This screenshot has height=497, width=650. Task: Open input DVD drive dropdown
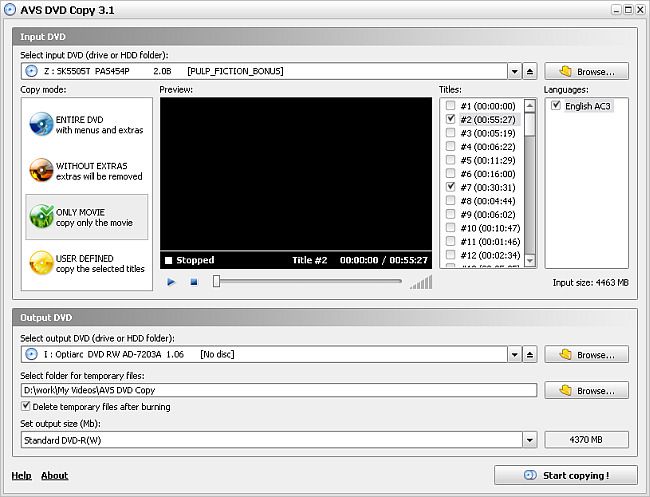tap(514, 71)
